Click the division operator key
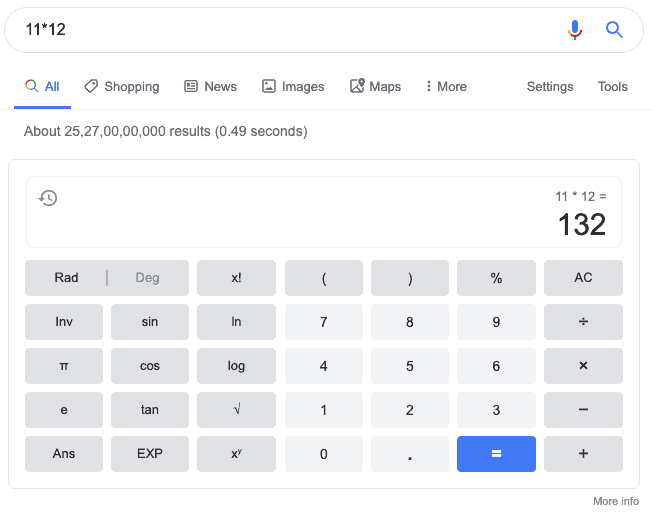The height and width of the screenshot is (517, 653). 583,322
